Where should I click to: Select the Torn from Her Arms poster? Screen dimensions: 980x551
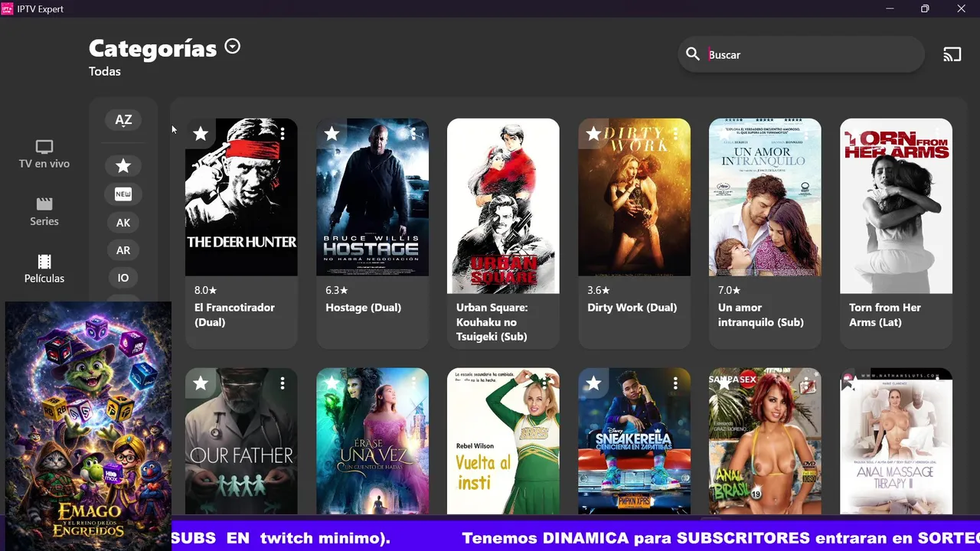[x=896, y=206]
